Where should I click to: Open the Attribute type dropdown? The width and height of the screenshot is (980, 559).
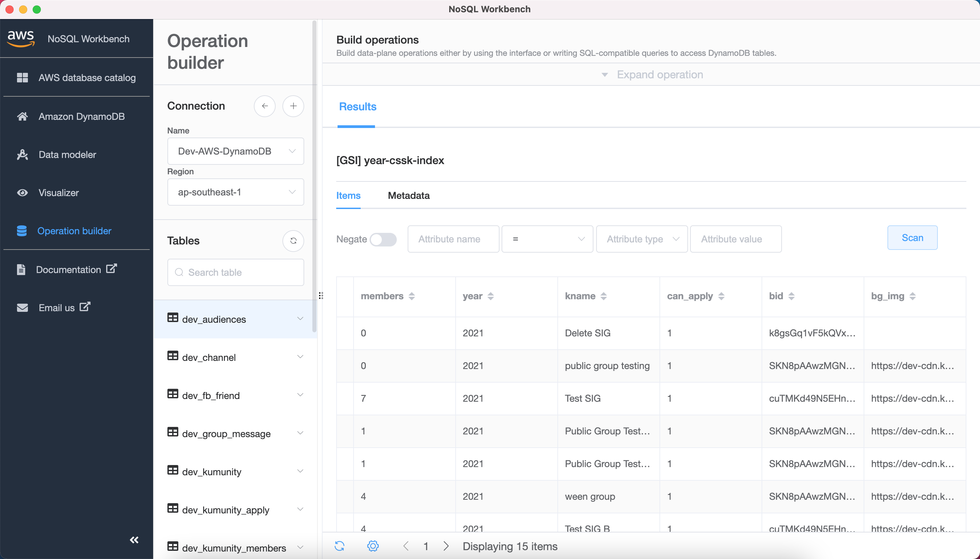[641, 239]
